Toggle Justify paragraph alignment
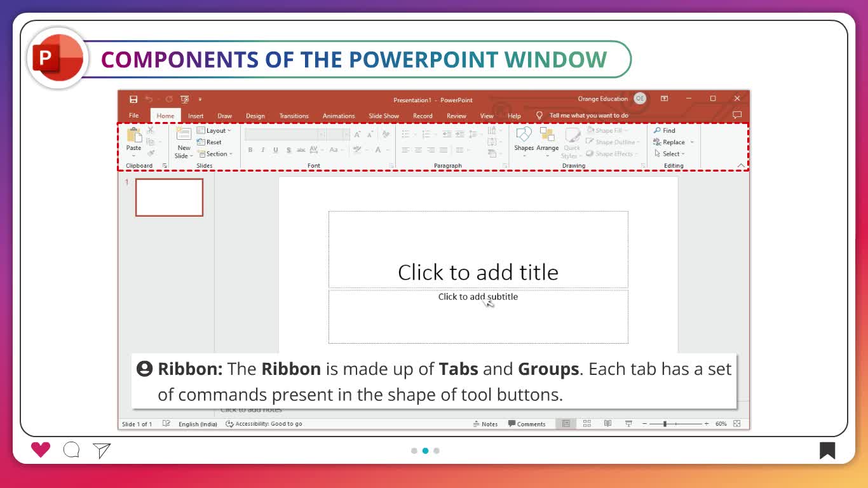The image size is (868, 488). click(444, 150)
